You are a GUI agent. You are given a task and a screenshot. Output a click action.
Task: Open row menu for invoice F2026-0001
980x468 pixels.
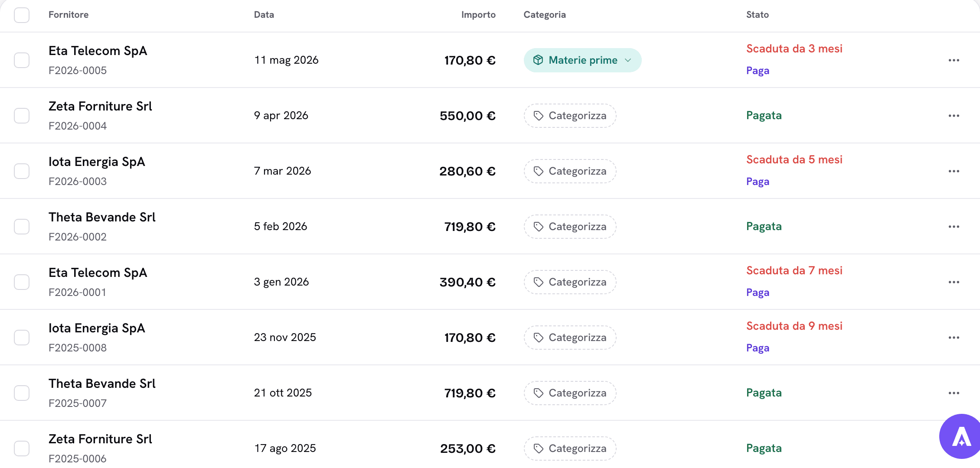pyautogui.click(x=954, y=282)
